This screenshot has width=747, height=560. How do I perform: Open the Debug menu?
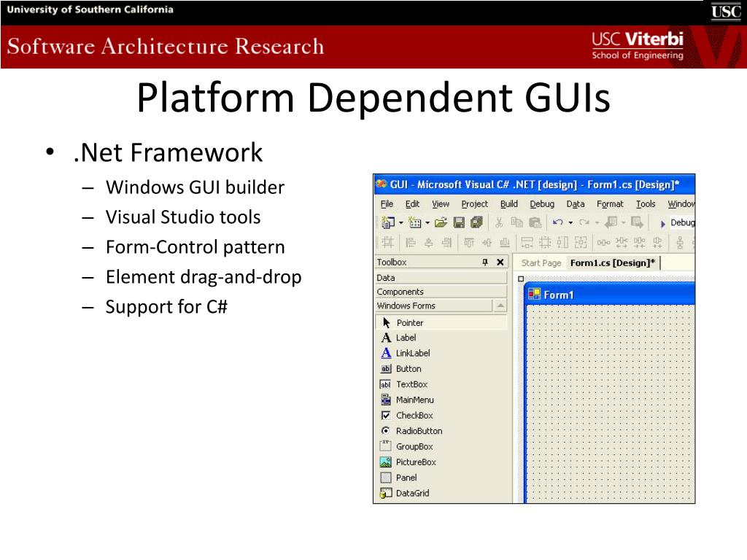(542, 204)
